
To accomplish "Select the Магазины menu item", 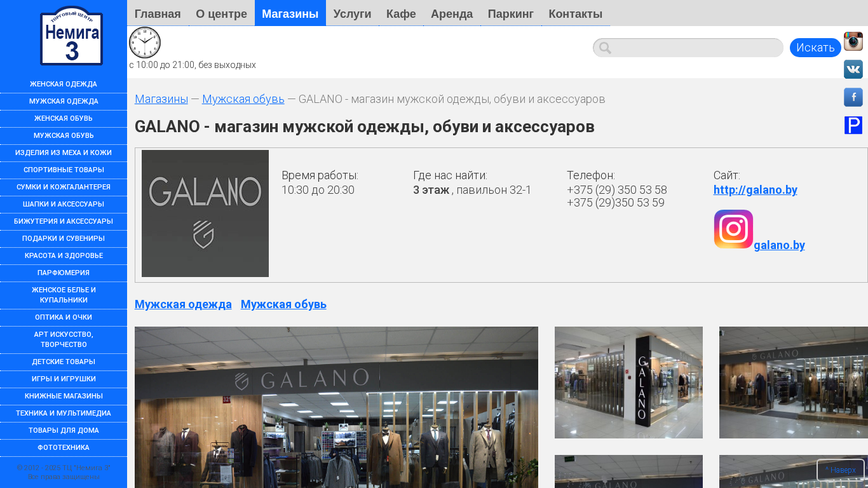I will (x=290, y=13).
